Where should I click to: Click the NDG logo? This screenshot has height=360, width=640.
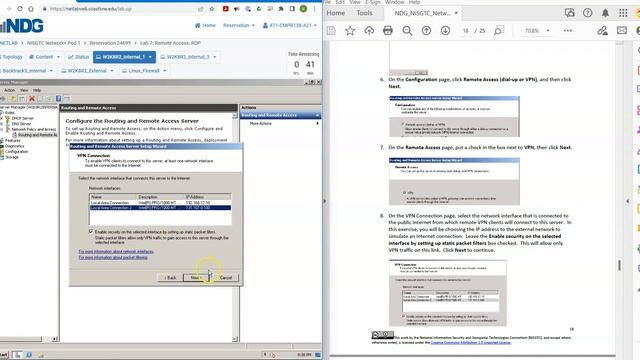[22, 26]
